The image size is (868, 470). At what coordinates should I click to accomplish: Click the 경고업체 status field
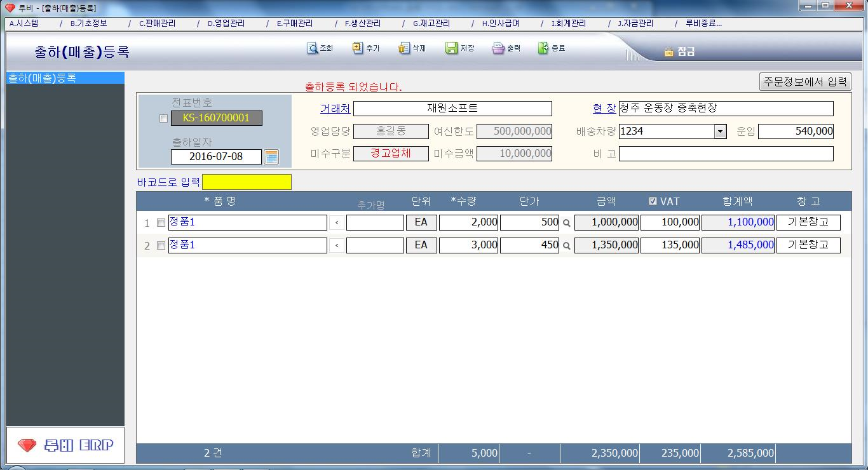(x=391, y=154)
